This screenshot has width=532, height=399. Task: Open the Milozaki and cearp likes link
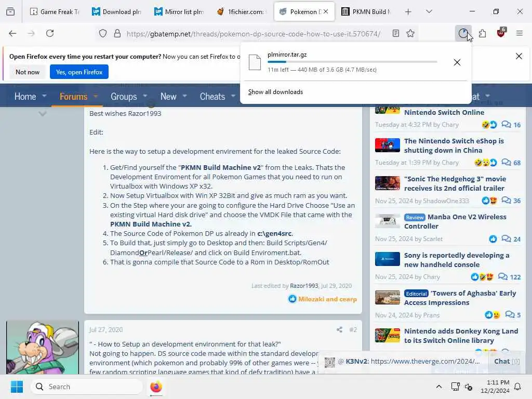(327, 299)
